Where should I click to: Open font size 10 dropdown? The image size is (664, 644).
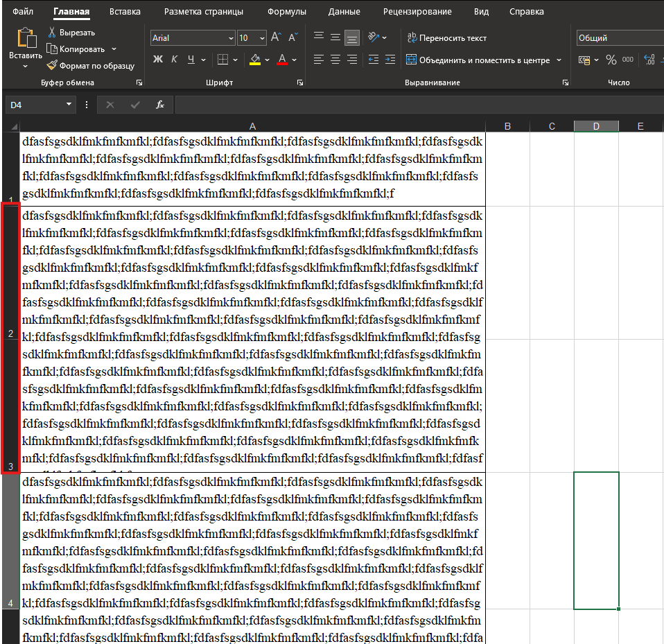coord(262,38)
